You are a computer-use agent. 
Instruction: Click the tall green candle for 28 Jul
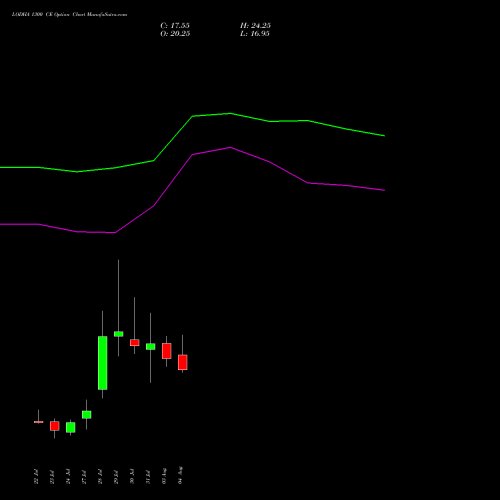103,363
